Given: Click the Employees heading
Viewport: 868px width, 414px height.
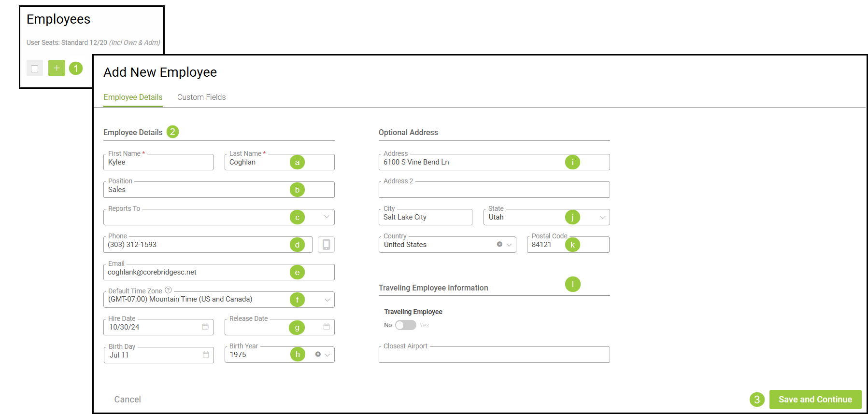Looking at the screenshot, I should [58, 19].
